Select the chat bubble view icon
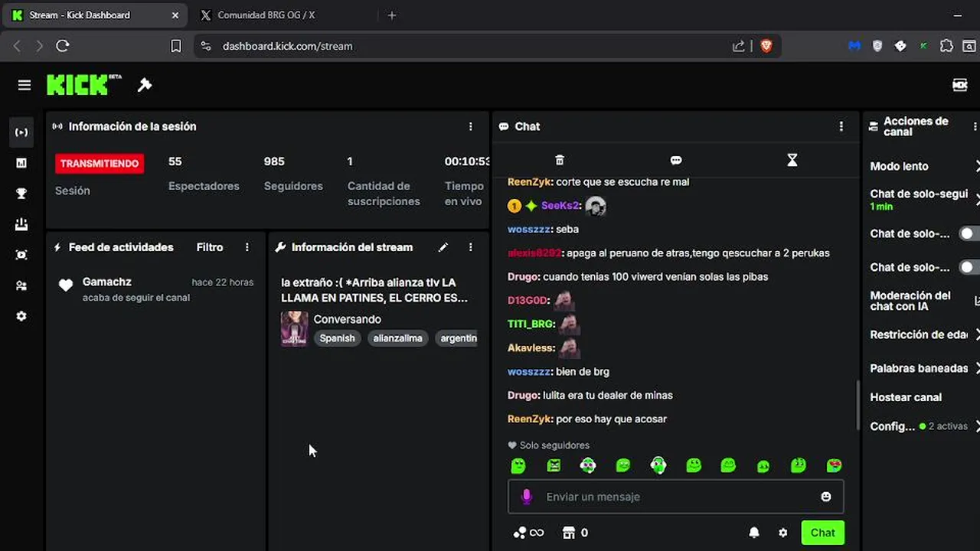Viewport: 980px width, 551px height. pos(676,160)
